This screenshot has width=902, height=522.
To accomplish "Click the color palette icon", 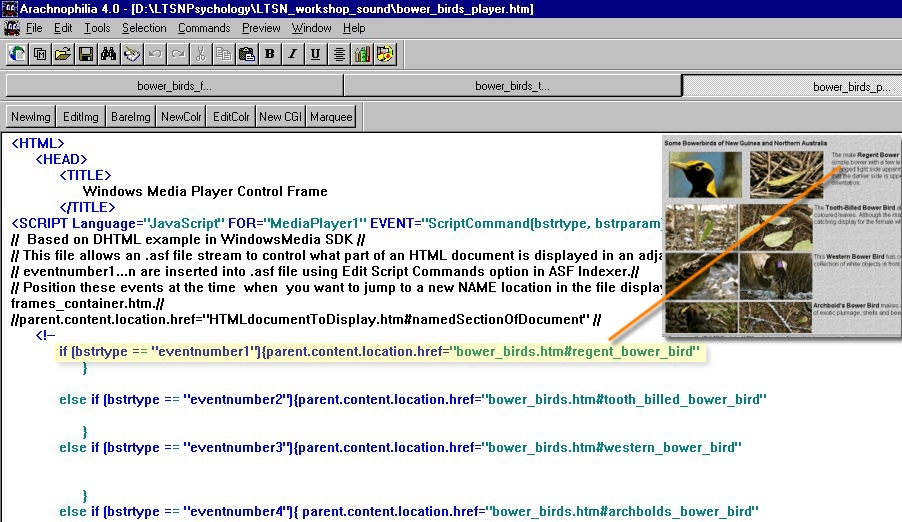I will coord(385,54).
